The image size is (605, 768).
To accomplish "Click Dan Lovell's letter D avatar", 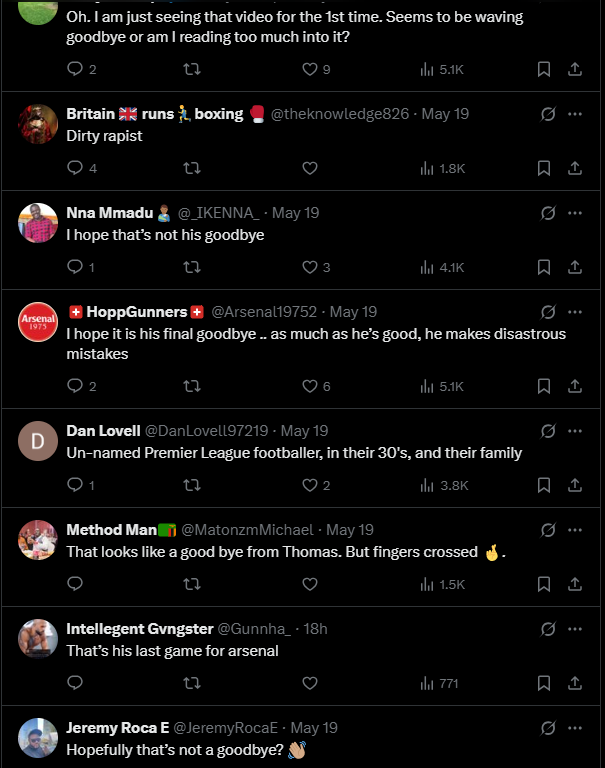I will click(x=38, y=440).
